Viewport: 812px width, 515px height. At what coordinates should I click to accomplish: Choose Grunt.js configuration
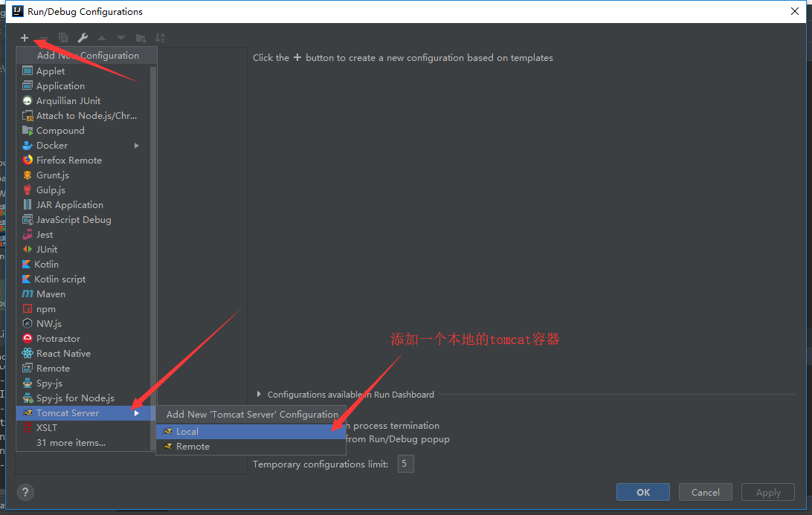pyautogui.click(x=83, y=175)
